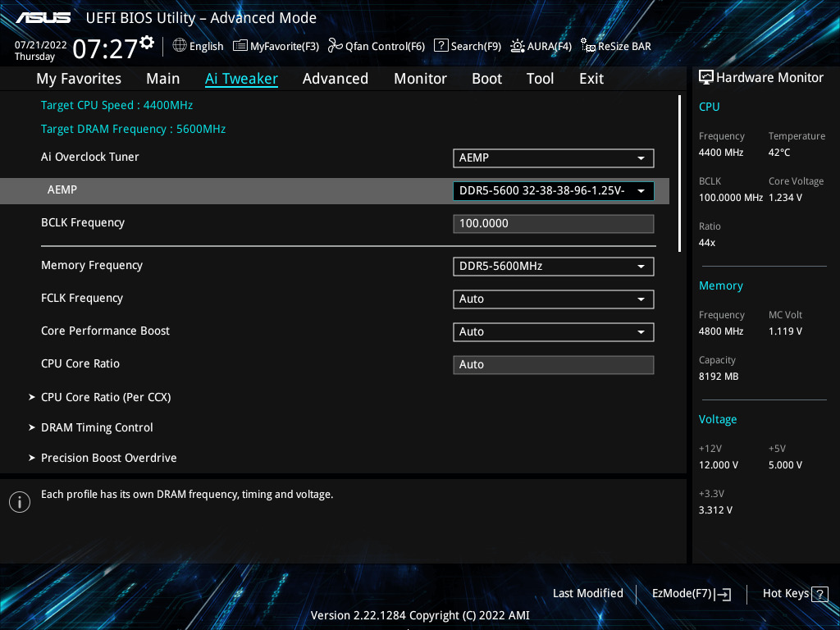This screenshot has width=840, height=630.
Task: Open the Core Performance Boost dropdown
Action: click(554, 331)
